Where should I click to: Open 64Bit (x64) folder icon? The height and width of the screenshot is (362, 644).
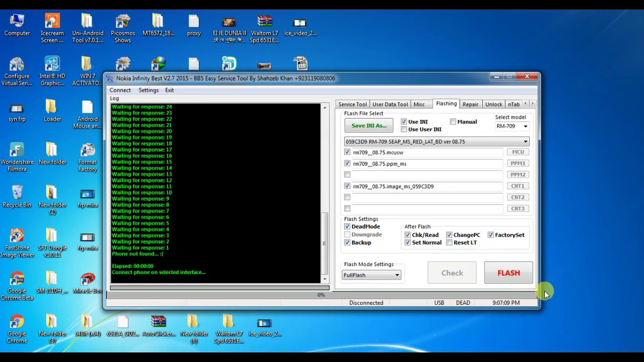88,326
